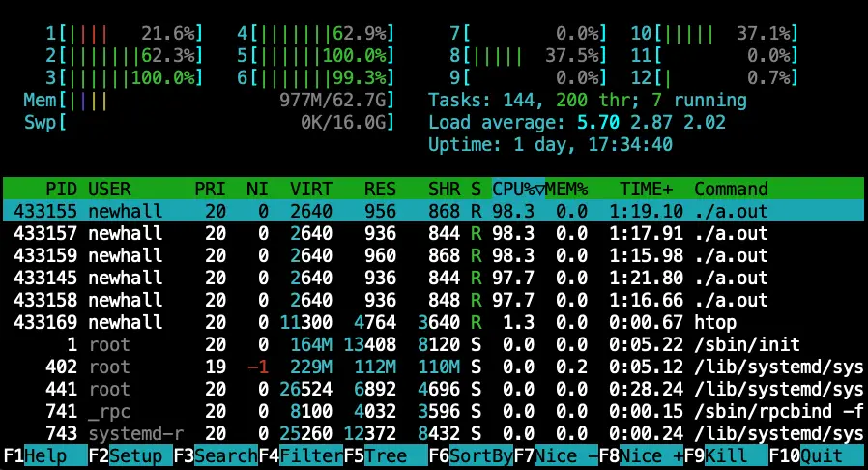Sort processes by RES column
The width and height of the screenshot is (868, 470).
(380, 189)
